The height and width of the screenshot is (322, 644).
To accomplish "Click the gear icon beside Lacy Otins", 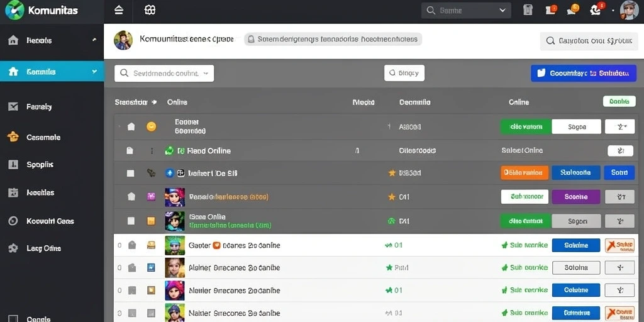I will [13, 248].
